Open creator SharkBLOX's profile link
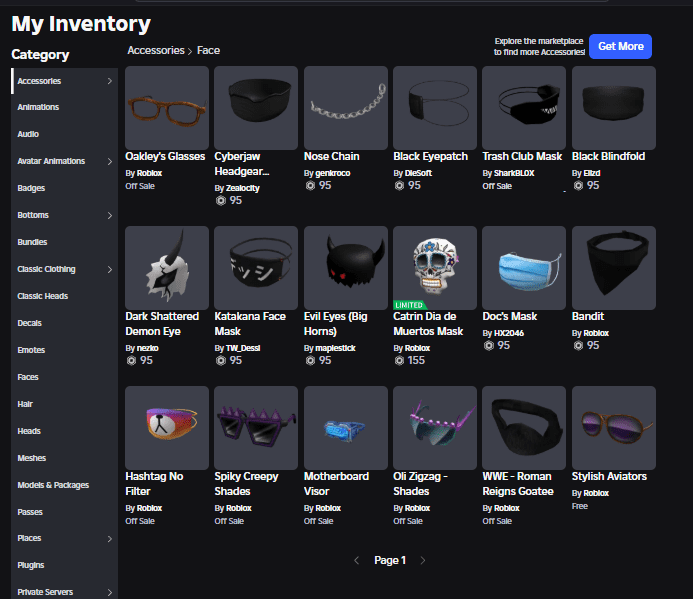The width and height of the screenshot is (693, 599). (514, 173)
